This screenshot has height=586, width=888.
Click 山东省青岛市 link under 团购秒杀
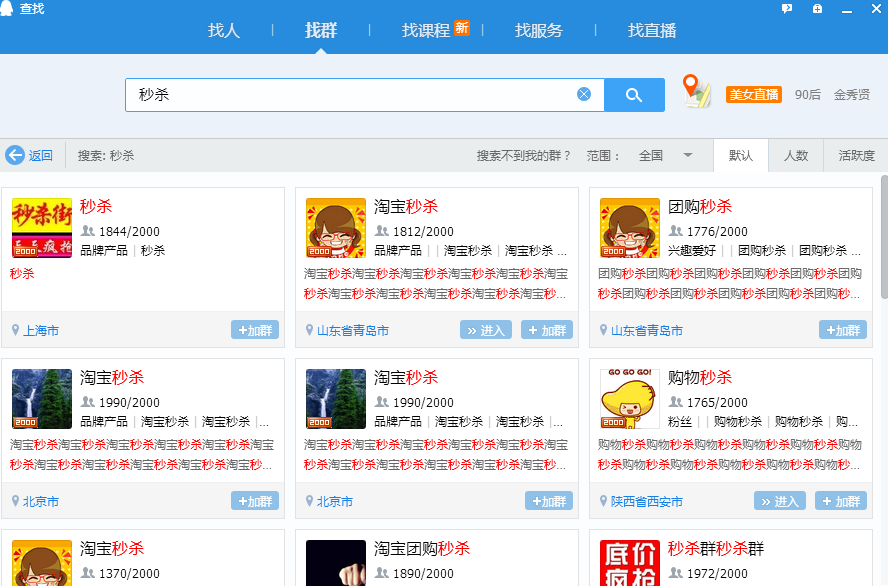(x=647, y=331)
